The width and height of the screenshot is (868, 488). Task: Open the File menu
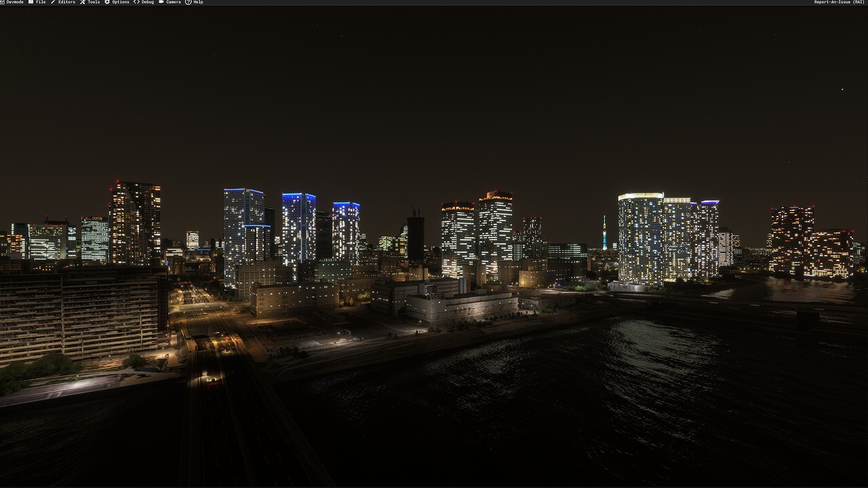point(41,2)
